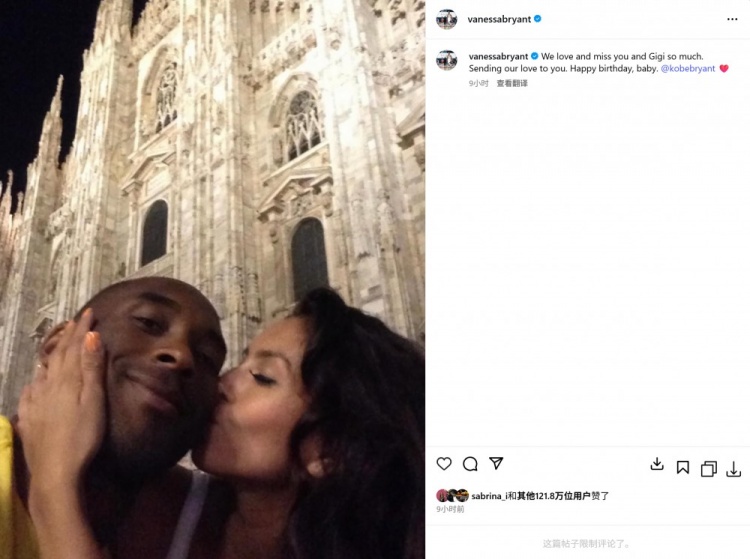
Task: Click vanessabryant username in the caption
Action: coord(498,56)
